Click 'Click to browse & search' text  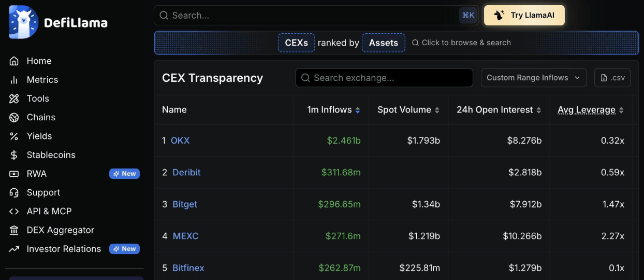(x=466, y=43)
